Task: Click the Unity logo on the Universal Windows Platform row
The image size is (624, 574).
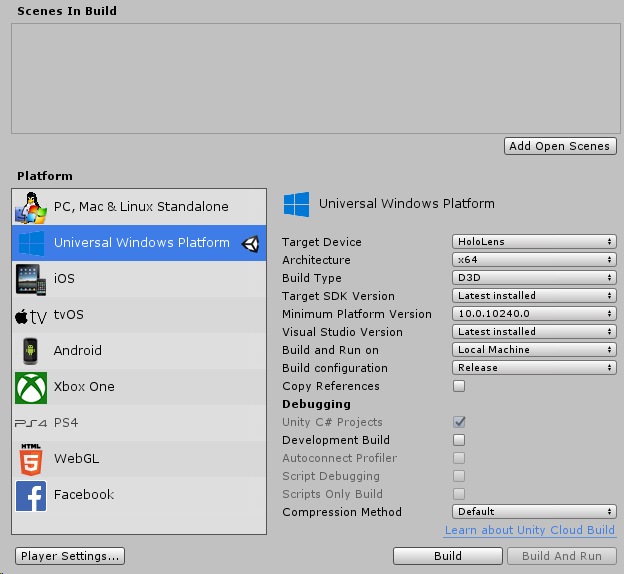Action: [x=251, y=244]
